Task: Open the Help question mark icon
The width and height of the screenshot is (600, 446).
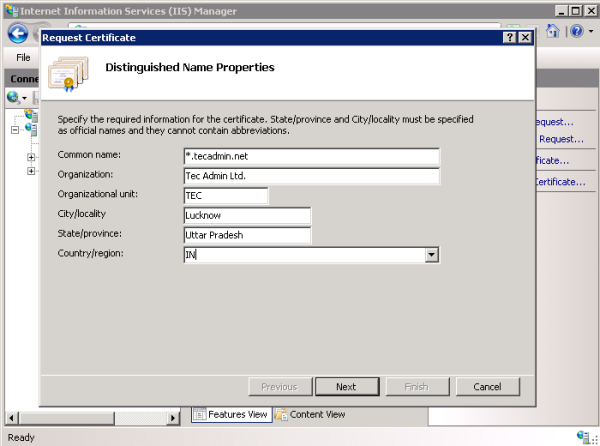Action: [x=579, y=32]
